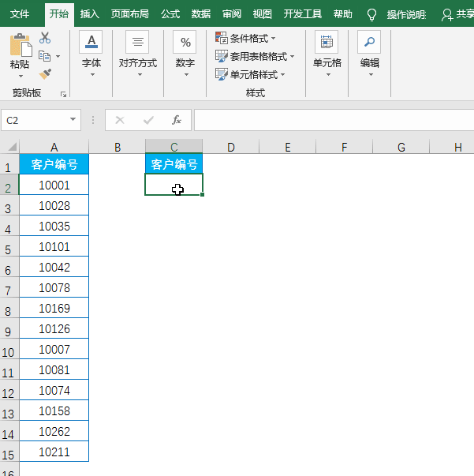Click the Insert Function fx icon

[x=177, y=120]
